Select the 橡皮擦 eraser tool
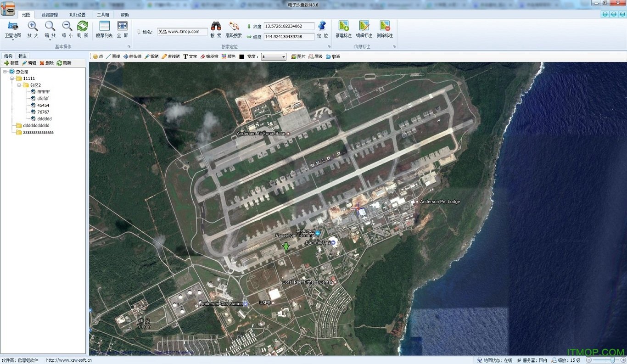627x364 pixels. (x=209, y=56)
